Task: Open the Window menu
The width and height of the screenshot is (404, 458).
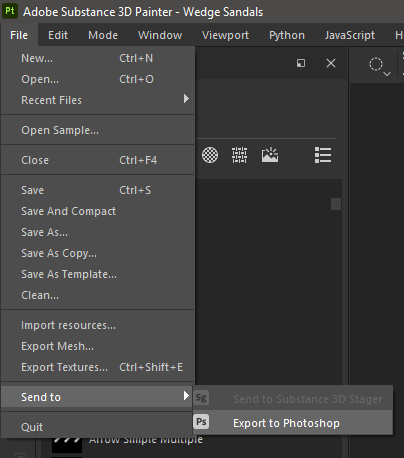Action: tap(160, 35)
